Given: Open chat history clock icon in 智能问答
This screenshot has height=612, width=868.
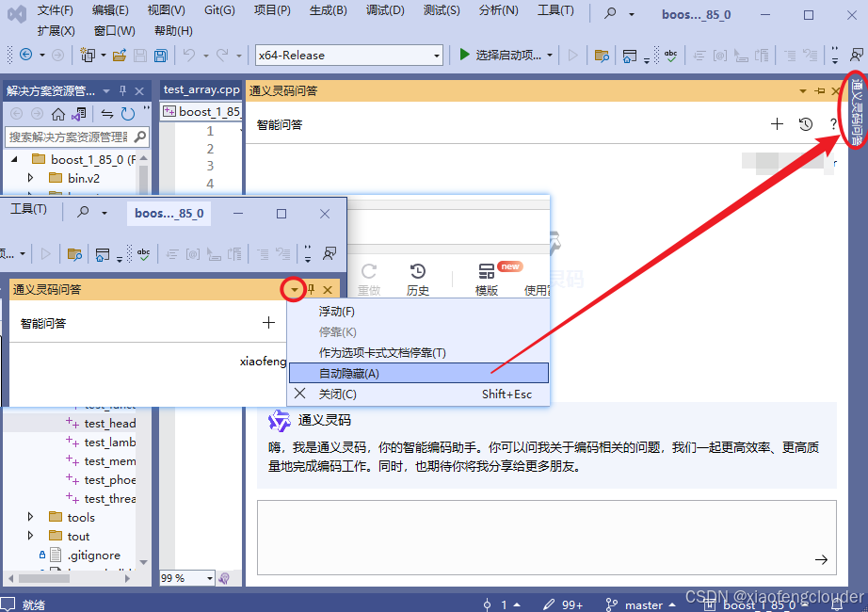Looking at the screenshot, I should click(806, 124).
